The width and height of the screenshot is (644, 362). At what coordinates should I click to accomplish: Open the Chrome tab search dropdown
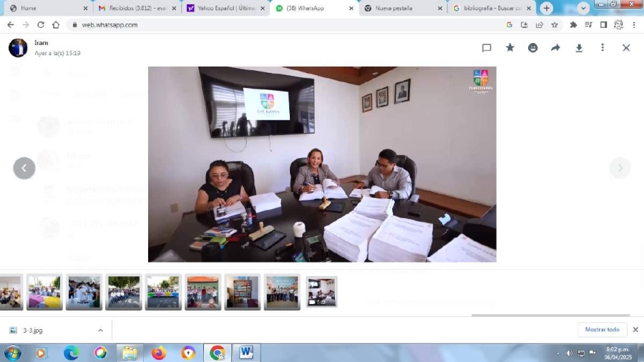(583, 8)
